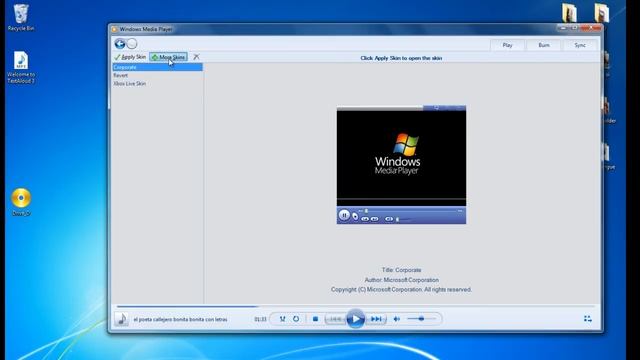Apply the selected skin
Screen dimensions: 640x360
(x=130, y=57)
